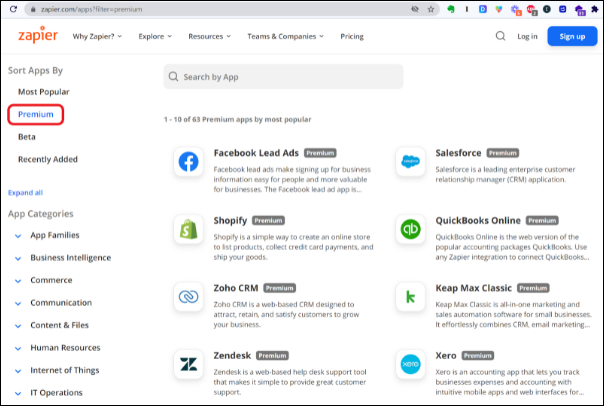Click the Expand all link
The width and height of the screenshot is (605, 406).
click(25, 192)
